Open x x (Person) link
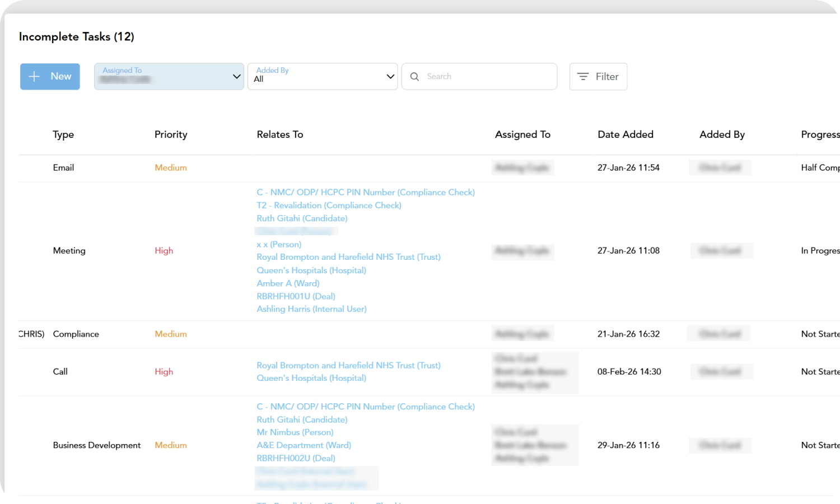 pyautogui.click(x=279, y=245)
